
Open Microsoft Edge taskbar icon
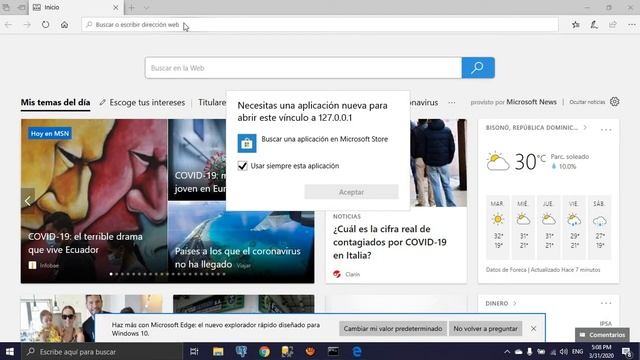(x=357, y=351)
